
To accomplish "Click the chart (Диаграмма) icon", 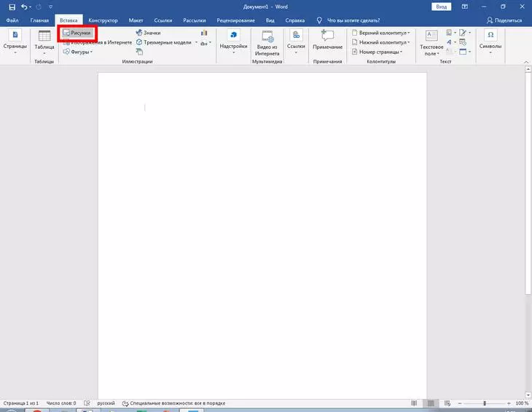I will (204, 33).
